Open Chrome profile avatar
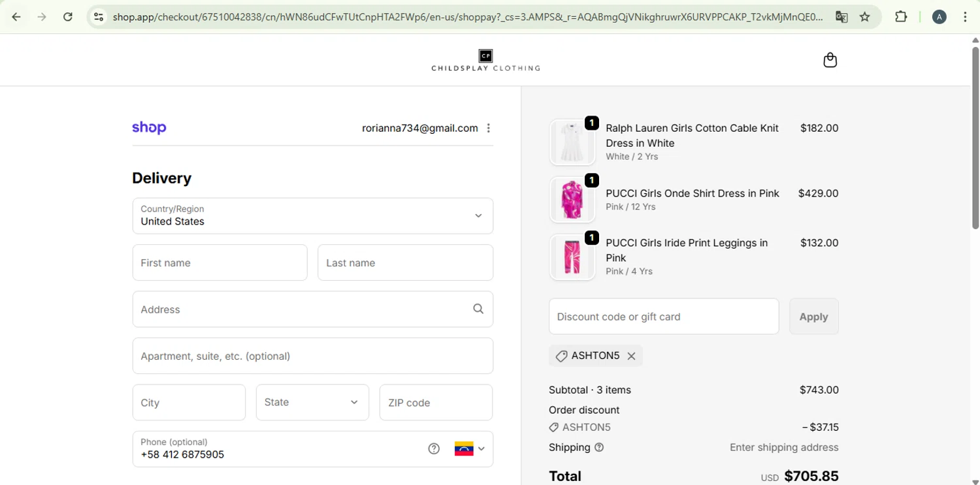The height and width of the screenshot is (485, 980). [939, 17]
